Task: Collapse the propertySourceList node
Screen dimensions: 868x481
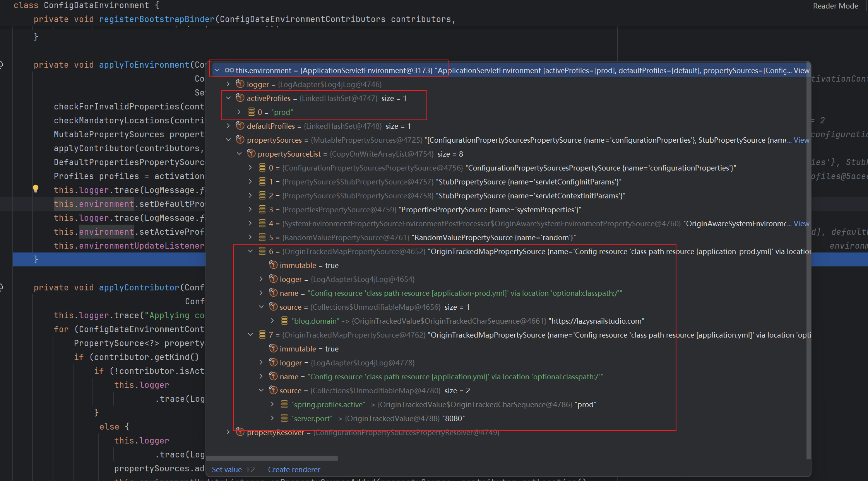Action: click(239, 154)
